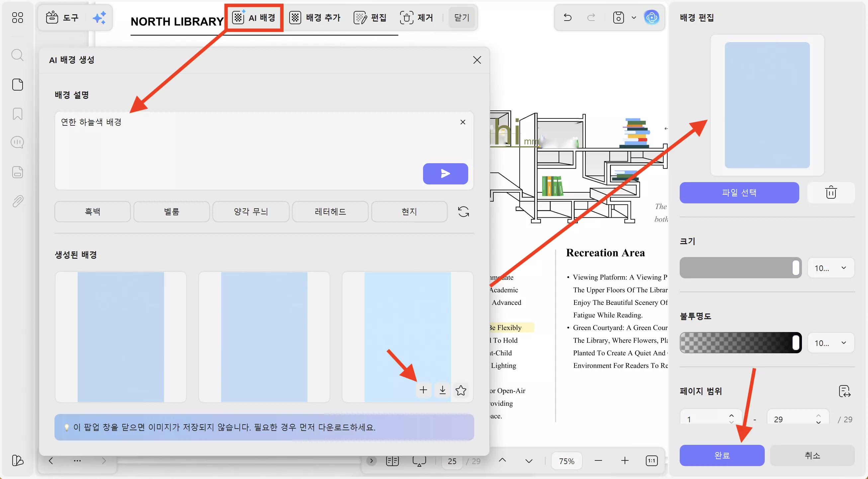Click the undo arrow
Viewport: 868px width, 479px height.
(x=567, y=18)
